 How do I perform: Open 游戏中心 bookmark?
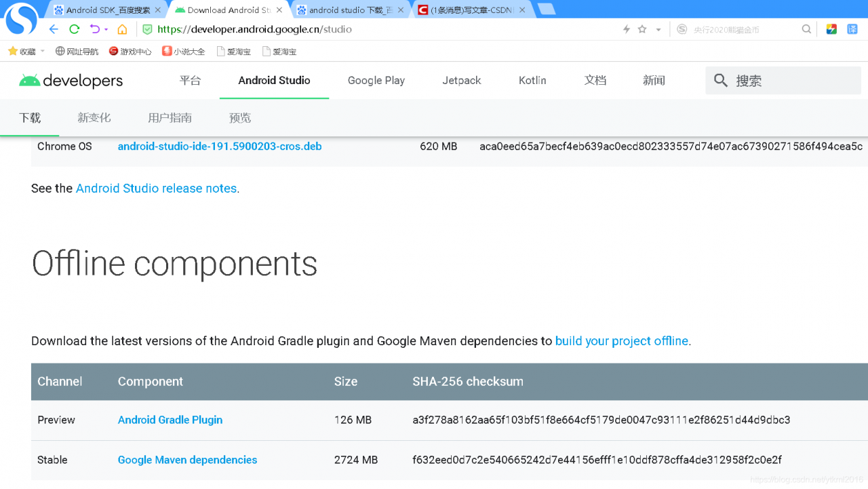tap(130, 52)
